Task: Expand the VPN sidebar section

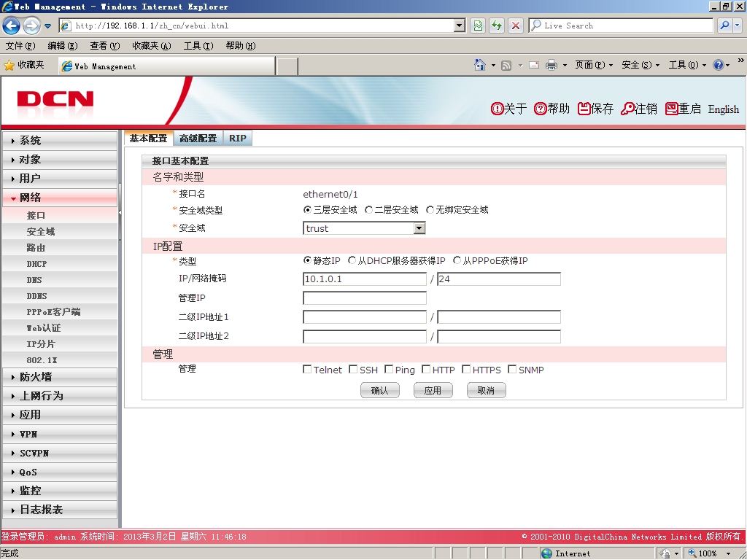Action: (x=60, y=435)
